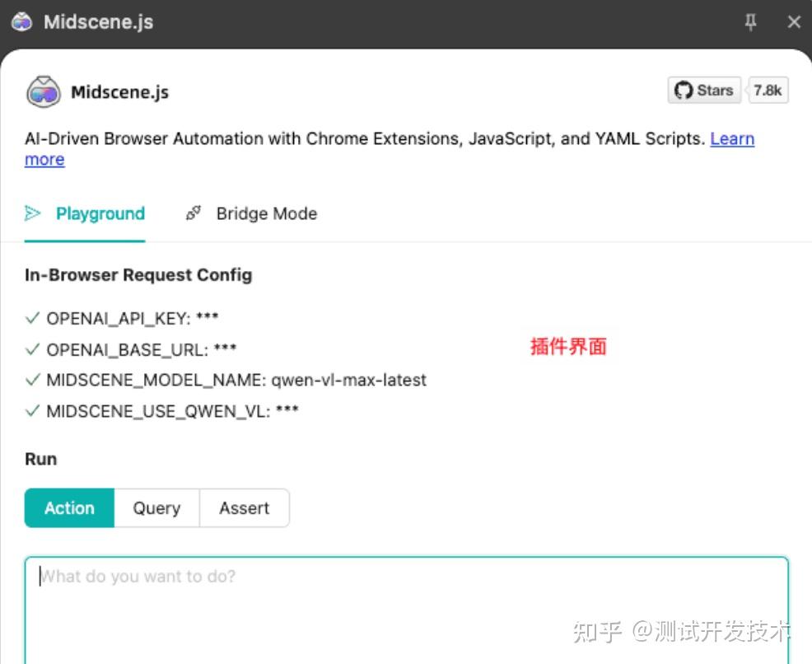Click the Midscene.js logo icon
The height and width of the screenshot is (664, 812).
(43, 91)
